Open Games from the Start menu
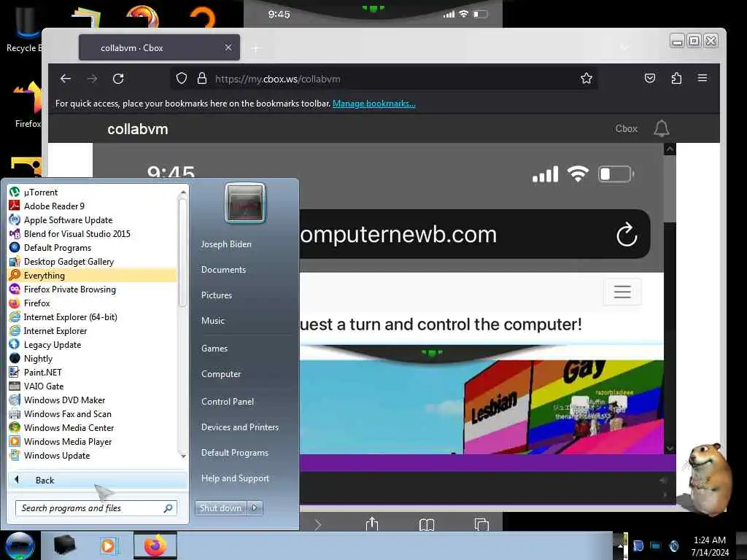747x560 pixels. coord(214,349)
